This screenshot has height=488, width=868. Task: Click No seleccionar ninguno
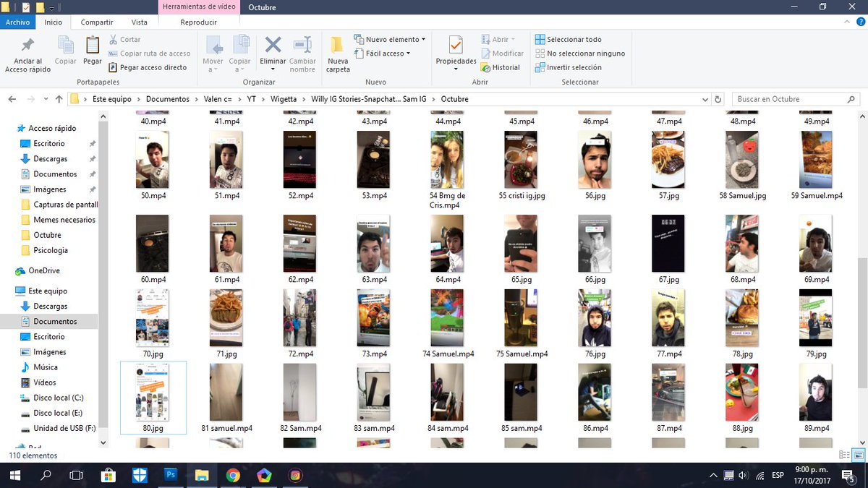[580, 53]
